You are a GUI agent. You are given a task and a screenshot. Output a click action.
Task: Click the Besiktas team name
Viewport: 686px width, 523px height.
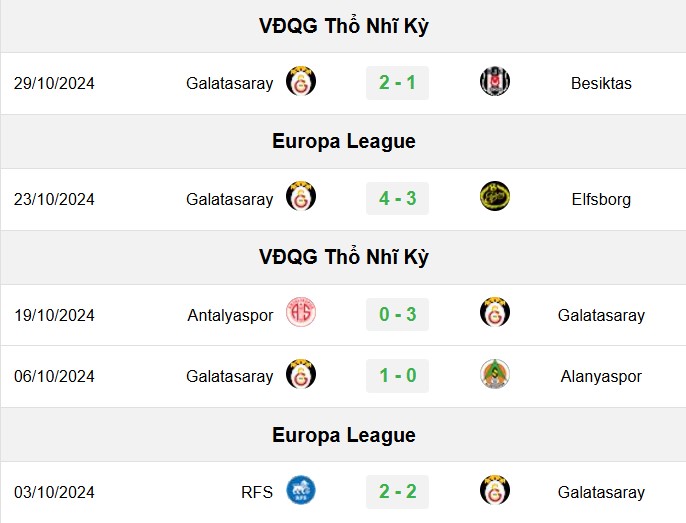601,83
